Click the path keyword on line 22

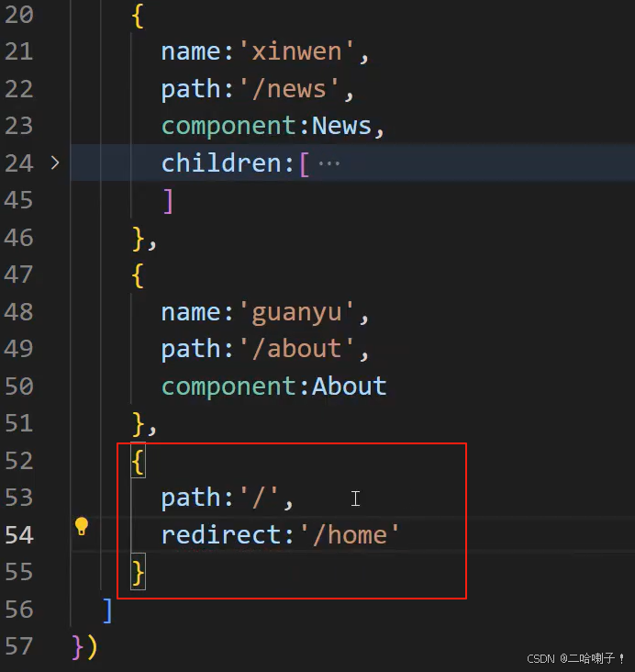click(x=191, y=89)
